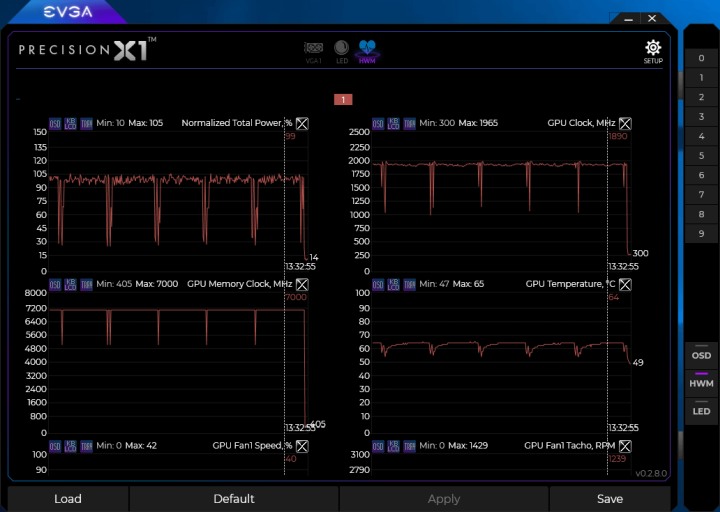Click the Load button

[68, 499]
